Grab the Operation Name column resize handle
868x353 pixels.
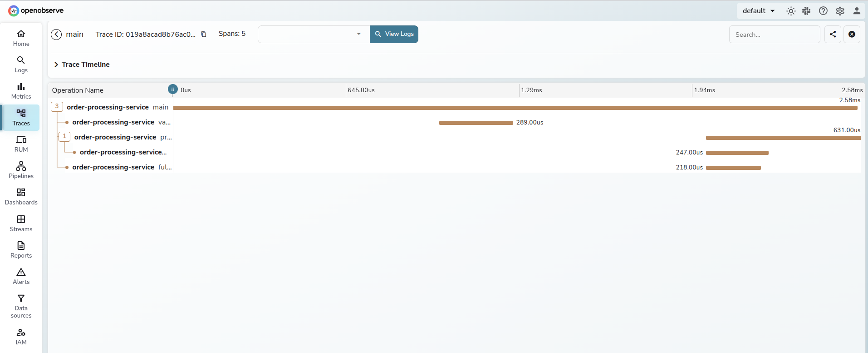pos(173,89)
